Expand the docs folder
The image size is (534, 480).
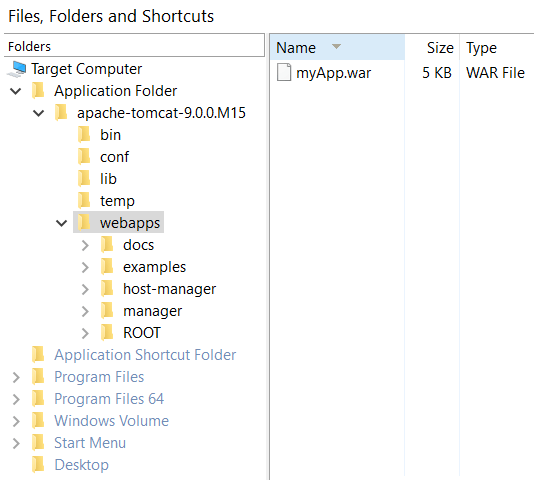point(85,245)
